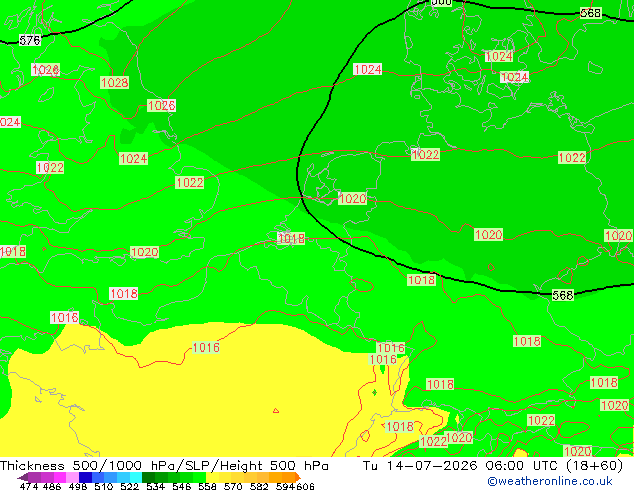Click the 558 legend value
The width and height of the screenshot is (634, 490).
pos(207,486)
